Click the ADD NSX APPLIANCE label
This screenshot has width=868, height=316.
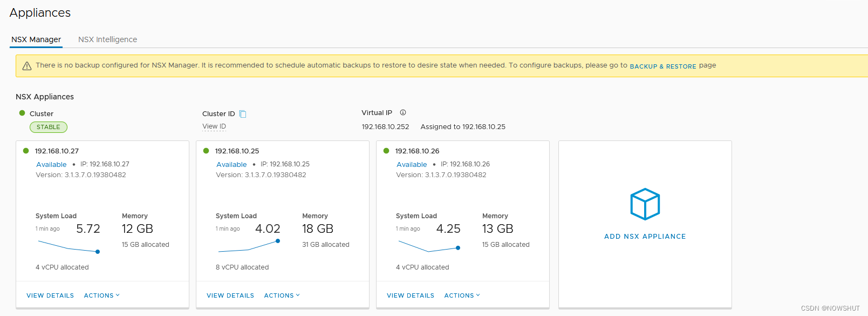pyautogui.click(x=645, y=237)
